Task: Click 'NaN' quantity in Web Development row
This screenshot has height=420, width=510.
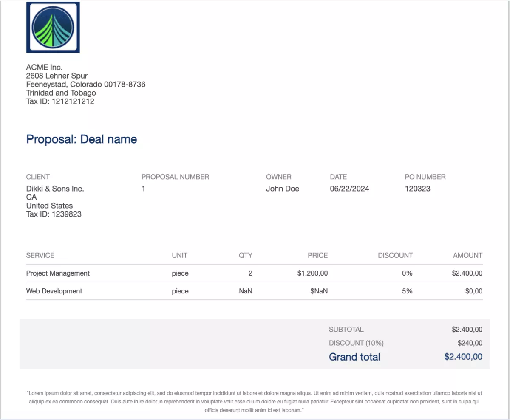Action: pos(246,291)
